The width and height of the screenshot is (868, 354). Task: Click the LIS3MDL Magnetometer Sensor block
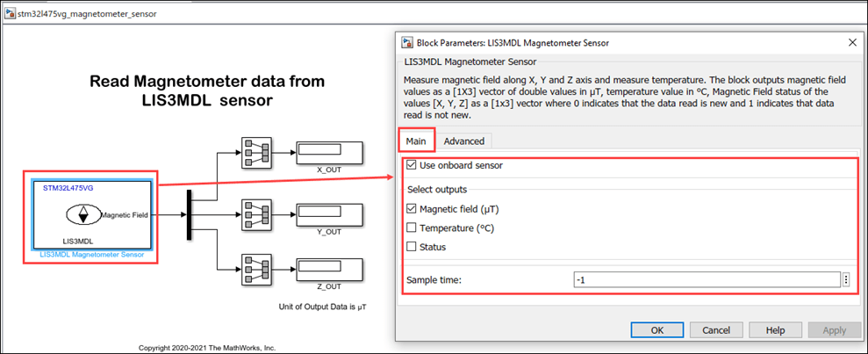coord(92,215)
